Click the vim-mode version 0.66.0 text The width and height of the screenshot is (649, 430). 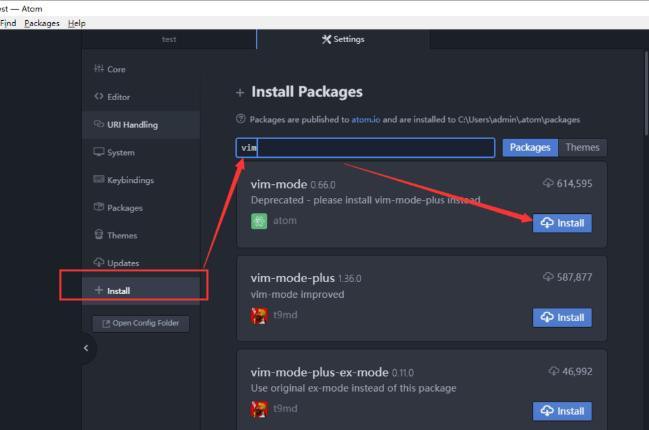click(x=323, y=185)
